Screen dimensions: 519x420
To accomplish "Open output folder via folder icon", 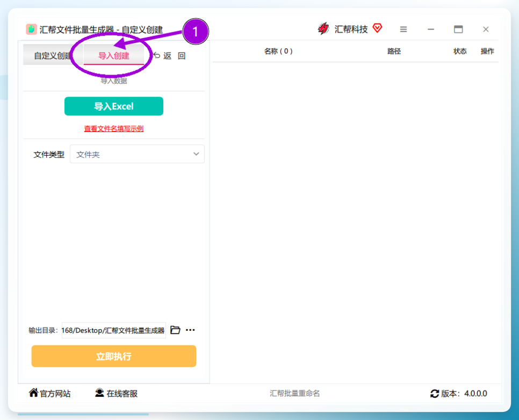I will pyautogui.click(x=175, y=330).
